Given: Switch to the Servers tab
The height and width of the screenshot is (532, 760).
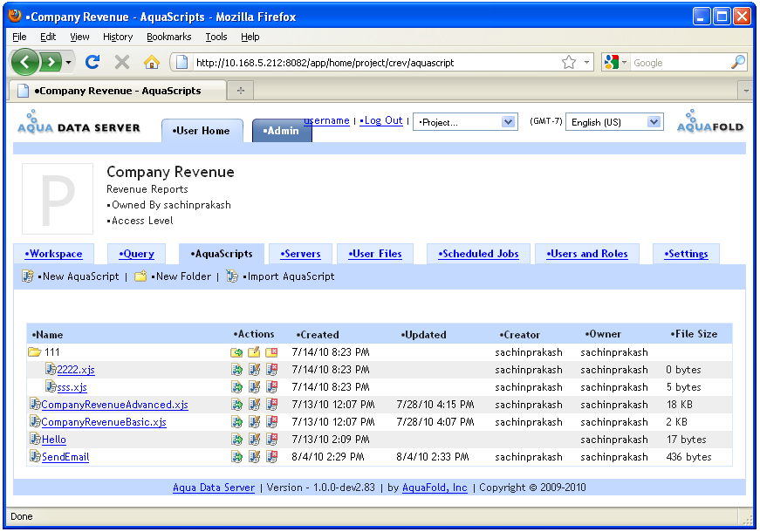Looking at the screenshot, I should tap(300, 254).
